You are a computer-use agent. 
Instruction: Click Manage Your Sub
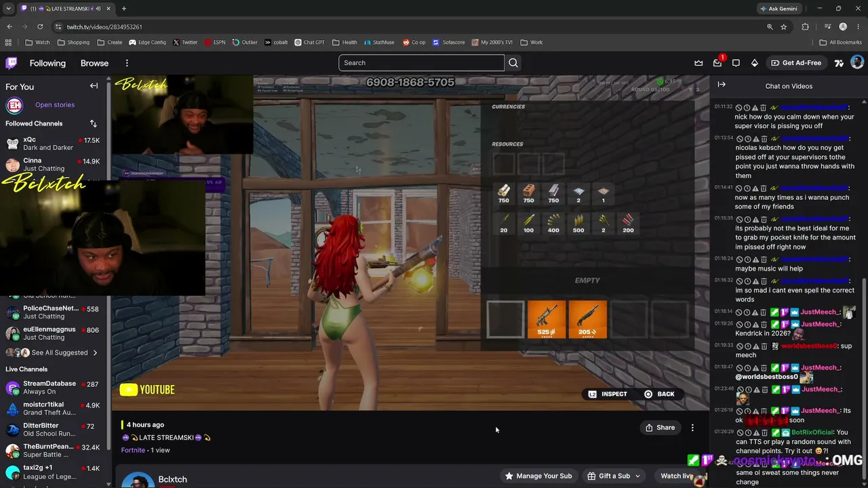pos(539,476)
